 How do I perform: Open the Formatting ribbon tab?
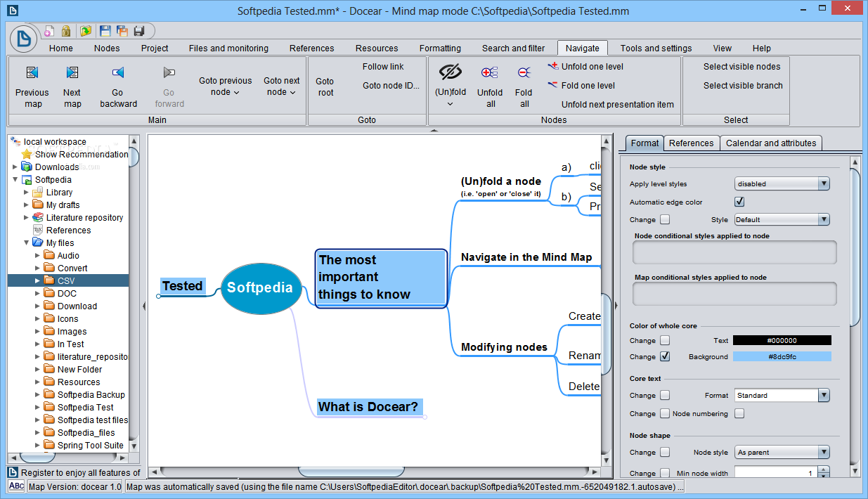(440, 48)
